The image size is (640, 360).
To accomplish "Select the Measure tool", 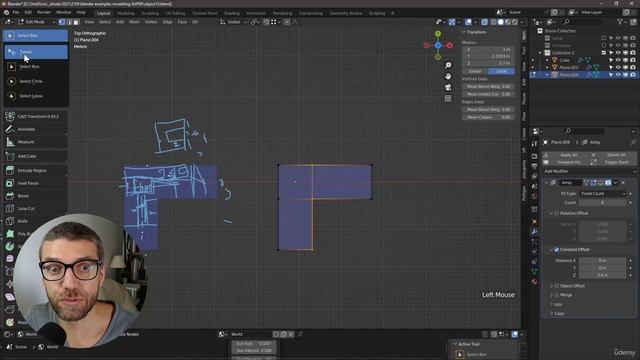I will pyautogui.click(x=36, y=142).
